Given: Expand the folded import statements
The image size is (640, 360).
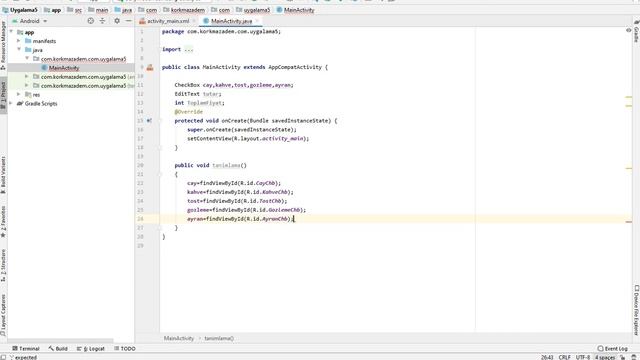Looking at the screenshot, I should (x=189, y=49).
